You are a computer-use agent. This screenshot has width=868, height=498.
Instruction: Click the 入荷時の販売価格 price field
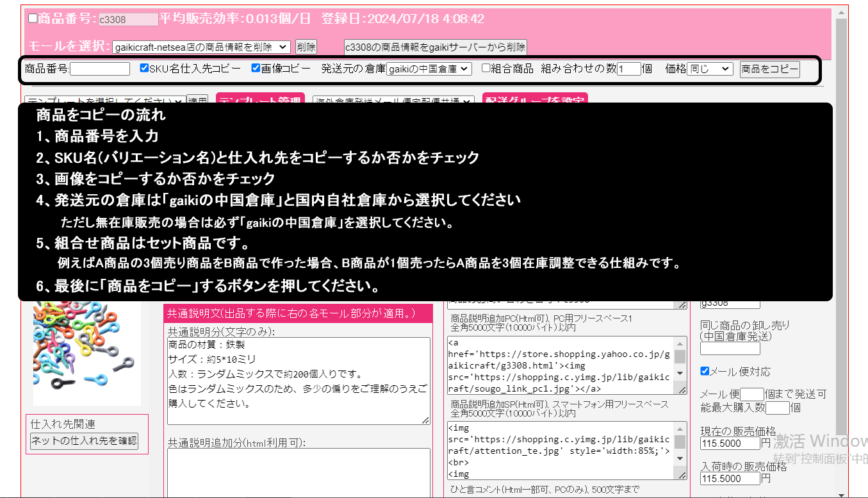tap(730, 479)
